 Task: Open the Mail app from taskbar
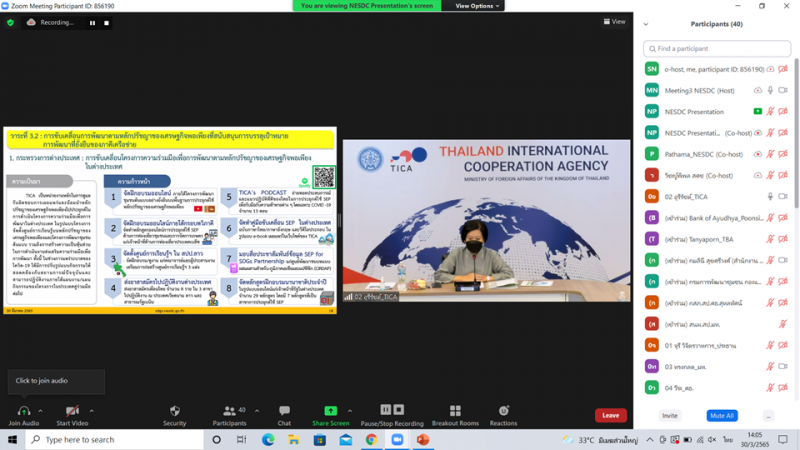click(345, 439)
